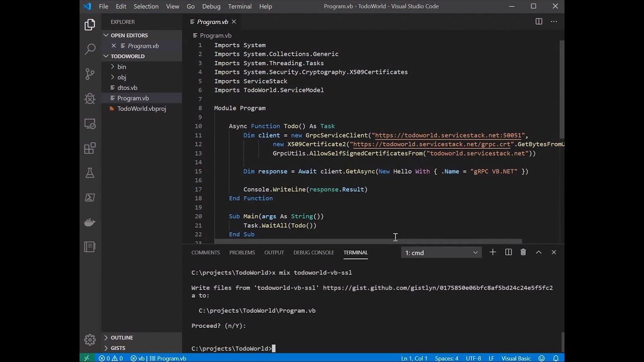Switch to the Debug Console tab

click(x=313, y=252)
